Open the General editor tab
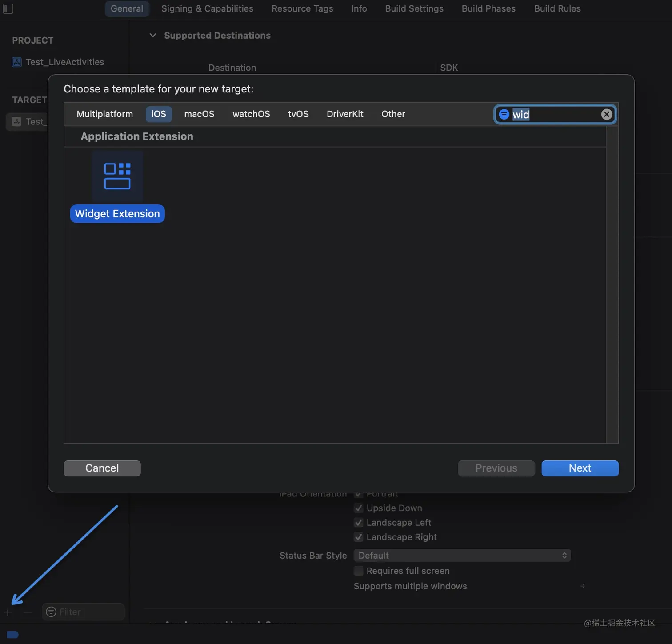The height and width of the screenshot is (644, 672). 127,8
